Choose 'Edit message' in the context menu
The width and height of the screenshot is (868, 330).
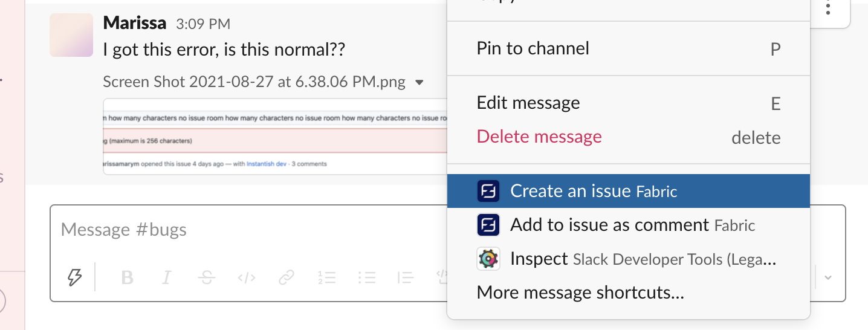[x=629, y=103]
